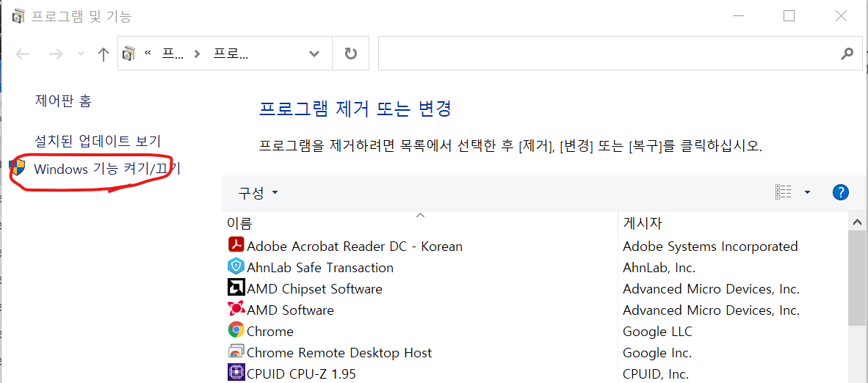Click the breadcrumb chevron separator
The image size is (868, 383).
(x=197, y=54)
